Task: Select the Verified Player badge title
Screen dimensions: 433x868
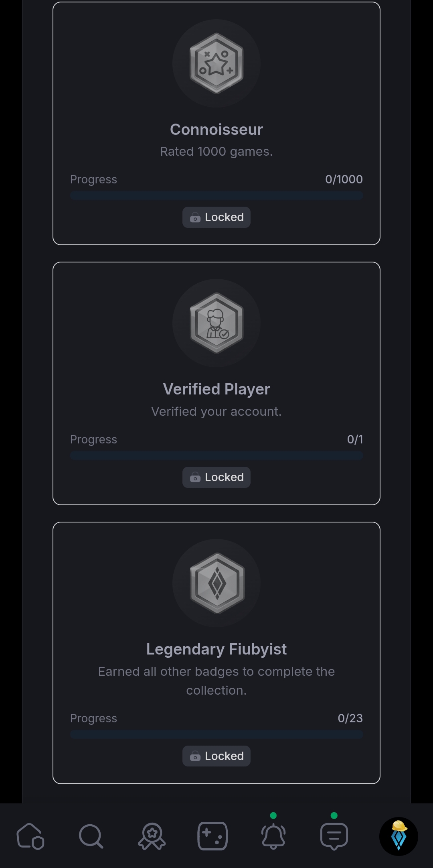Action: coord(216,389)
